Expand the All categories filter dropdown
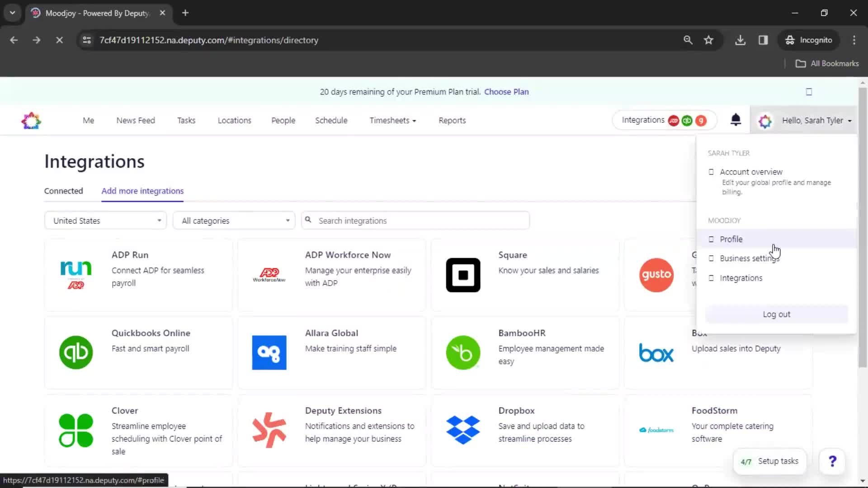The image size is (868, 488). (233, 221)
